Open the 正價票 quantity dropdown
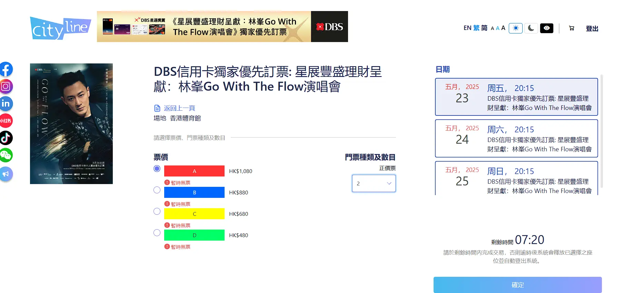This screenshot has height=293, width=644. tap(374, 183)
